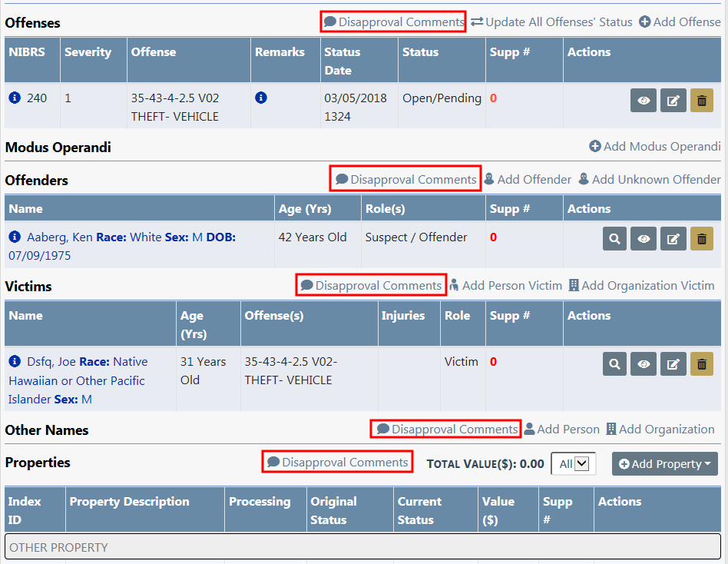728x564 pixels.
Task: Delete the THEFT- VEHICLE offense row
Action: coord(701,101)
